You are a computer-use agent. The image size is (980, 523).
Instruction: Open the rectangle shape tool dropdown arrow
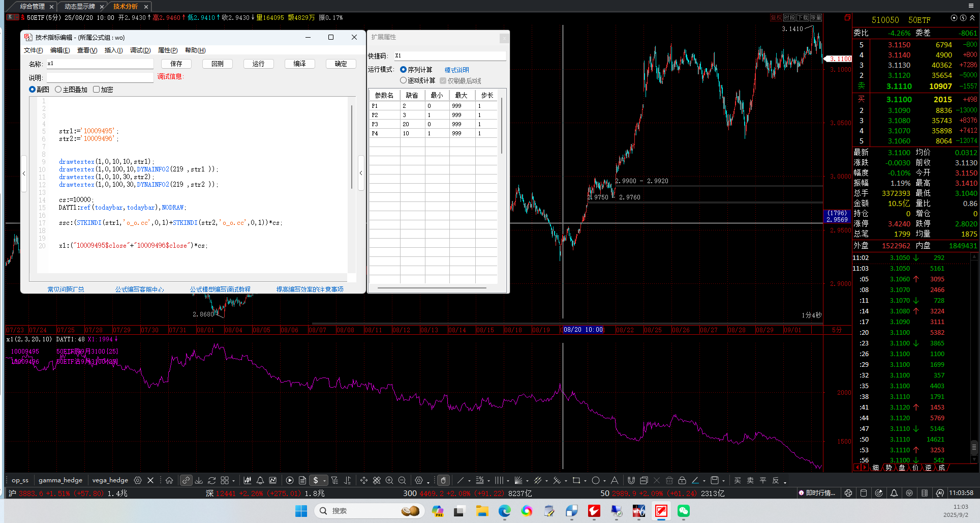click(x=585, y=481)
